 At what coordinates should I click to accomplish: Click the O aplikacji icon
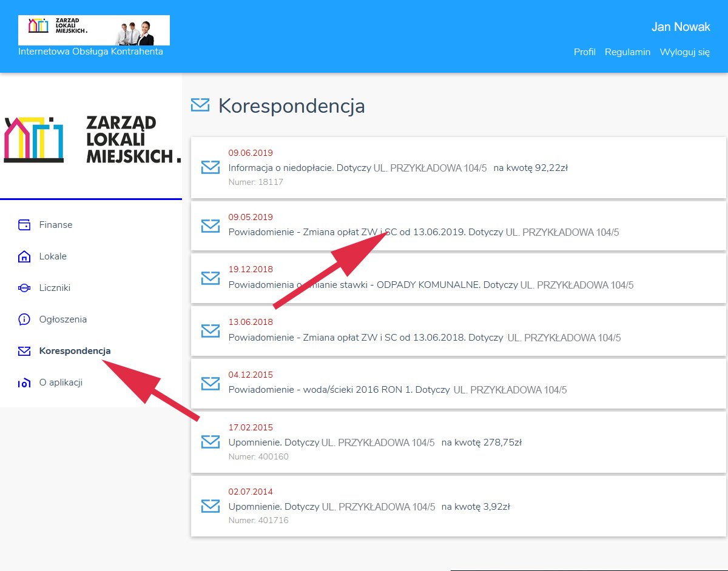(x=24, y=382)
